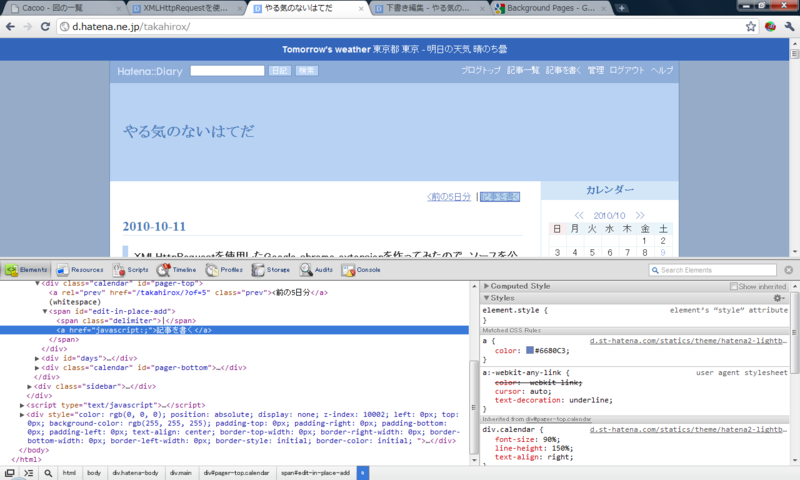
Task: Select the body breadcrumb
Action: [x=94, y=473]
